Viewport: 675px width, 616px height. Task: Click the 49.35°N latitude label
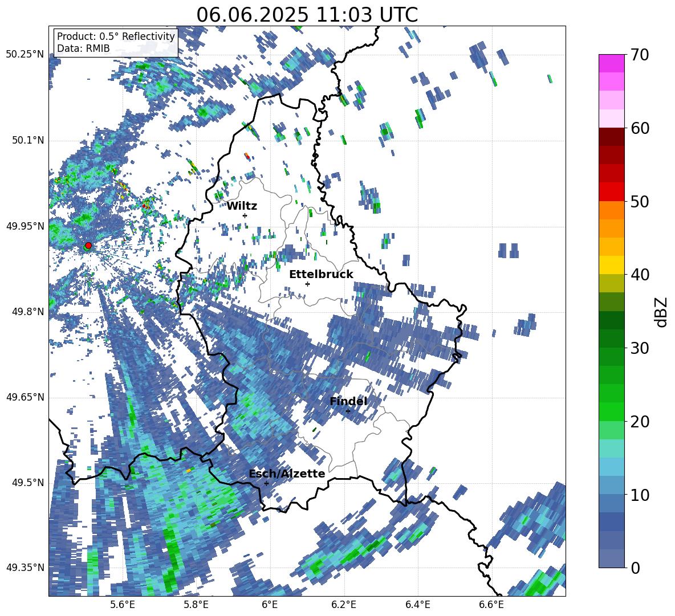point(25,568)
